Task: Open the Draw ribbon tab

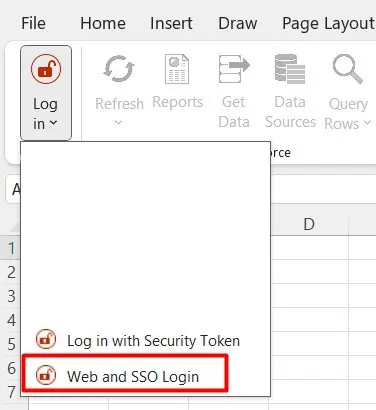Action: point(238,23)
